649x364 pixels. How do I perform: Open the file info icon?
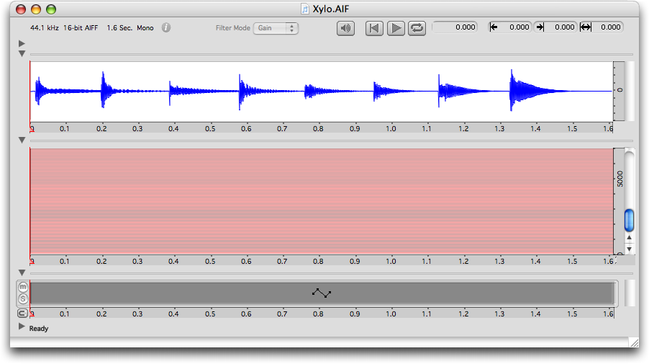click(x=166, y=28)
